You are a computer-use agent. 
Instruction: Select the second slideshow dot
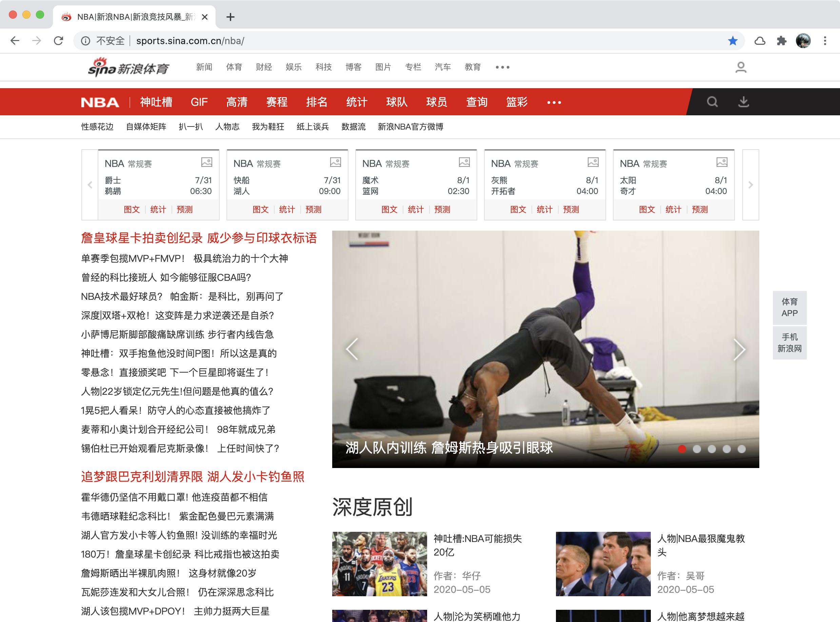click(697, 449)
